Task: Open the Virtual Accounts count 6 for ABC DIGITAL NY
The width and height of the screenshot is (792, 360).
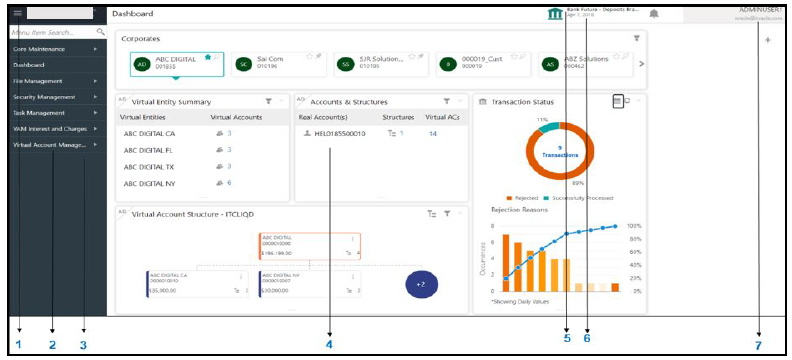Action: tap(229, 183)
